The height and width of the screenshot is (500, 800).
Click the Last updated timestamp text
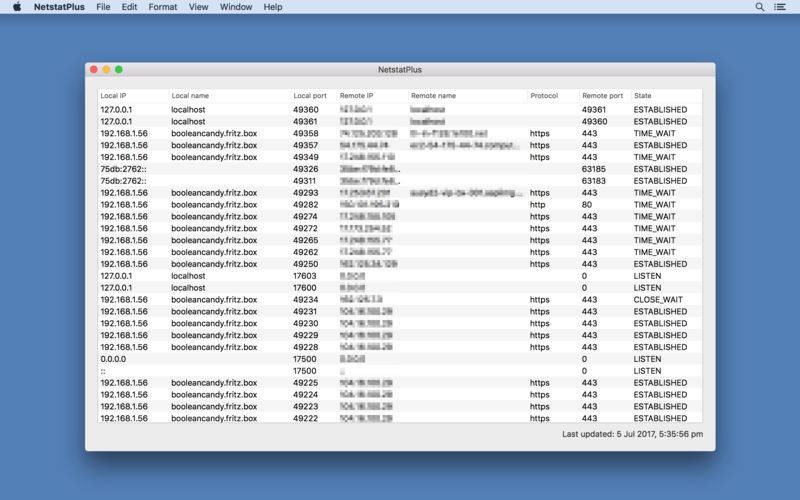click(633, 434)
